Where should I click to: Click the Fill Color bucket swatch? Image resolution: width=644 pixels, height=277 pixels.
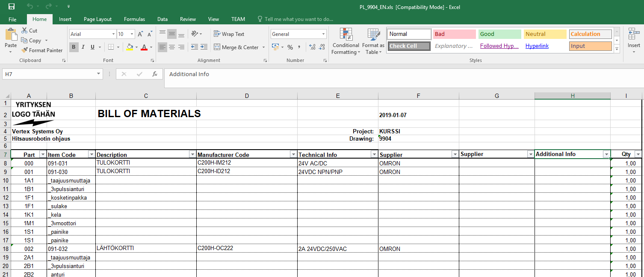(x=130, y=47)
